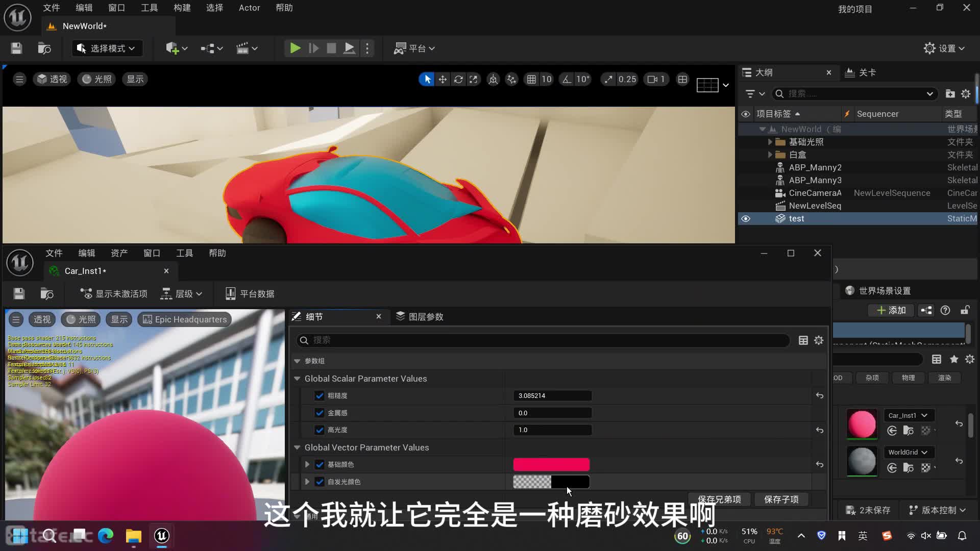Click 显示 show button in main viewport

coord(135,79)
